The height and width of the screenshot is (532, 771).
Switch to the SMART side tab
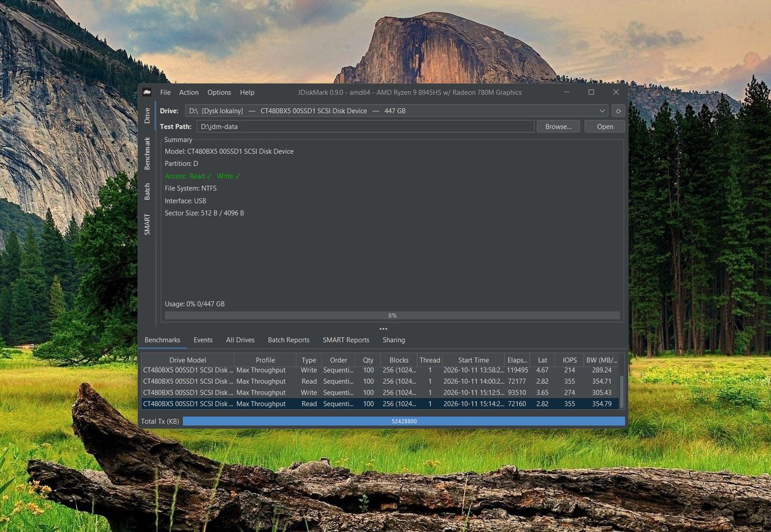point(147,224)
